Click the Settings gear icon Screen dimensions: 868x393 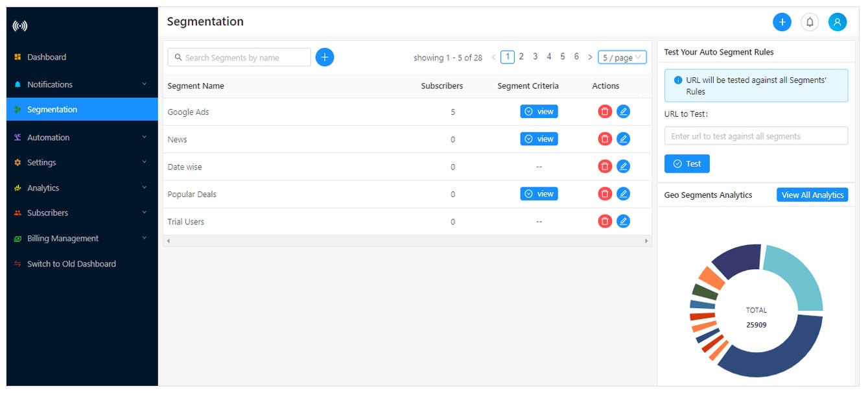pos(18,163)
